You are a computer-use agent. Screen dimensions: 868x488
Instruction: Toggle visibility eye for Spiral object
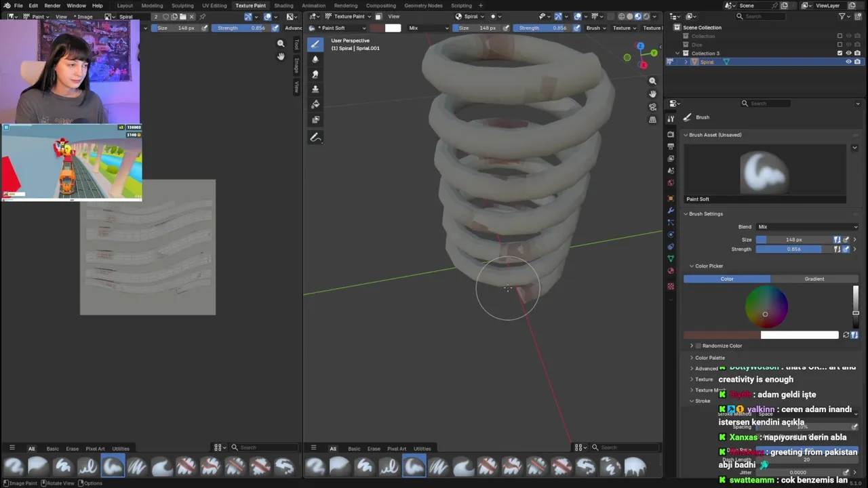click(x=848, y=62)
